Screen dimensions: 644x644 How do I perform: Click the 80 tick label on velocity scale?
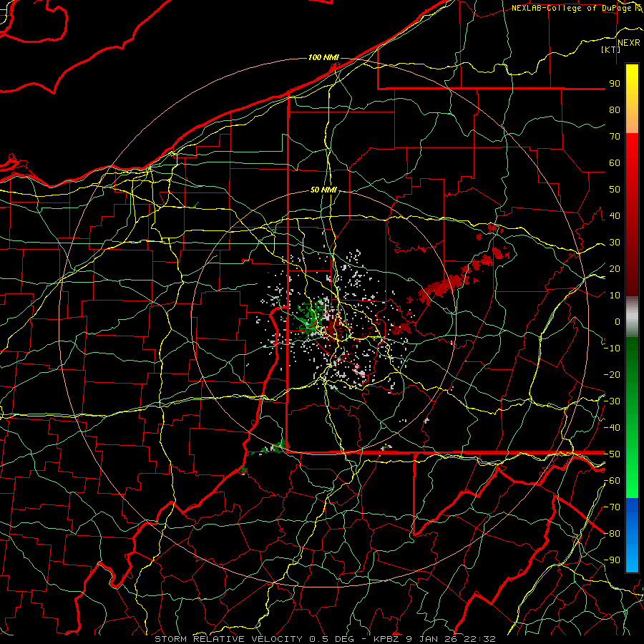click(615, 110)
